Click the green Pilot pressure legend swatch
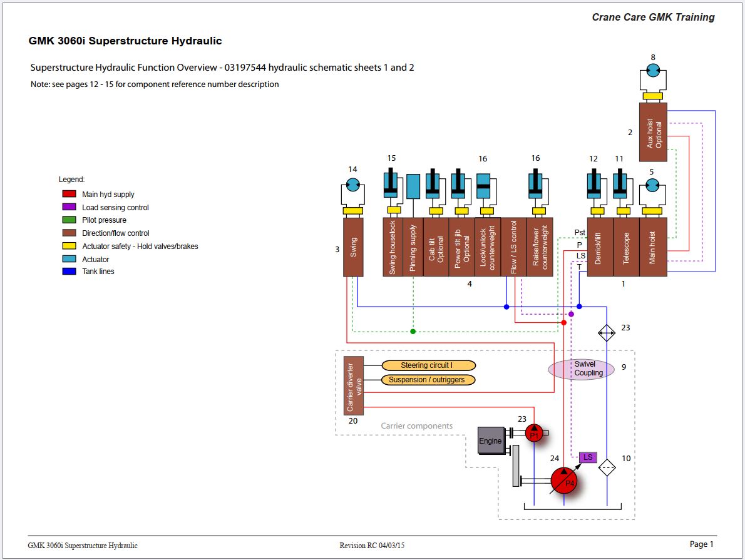 pos(69,220)
